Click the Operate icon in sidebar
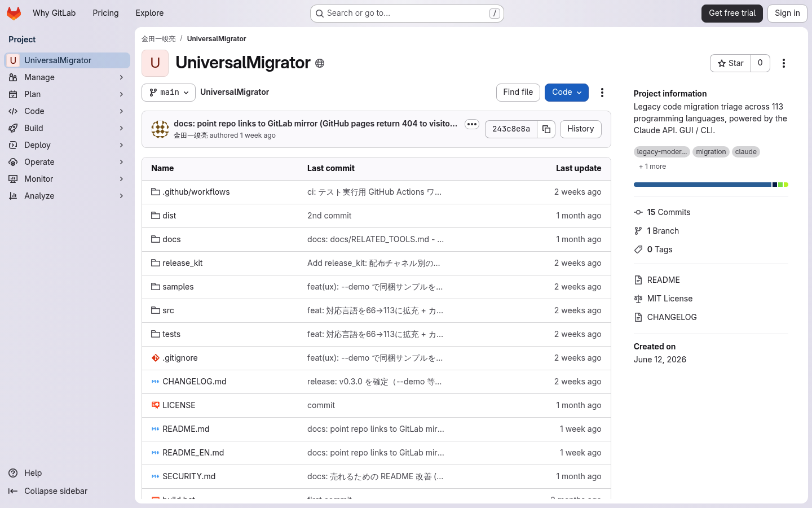This screenshot has width=812, height=508. 13,162
